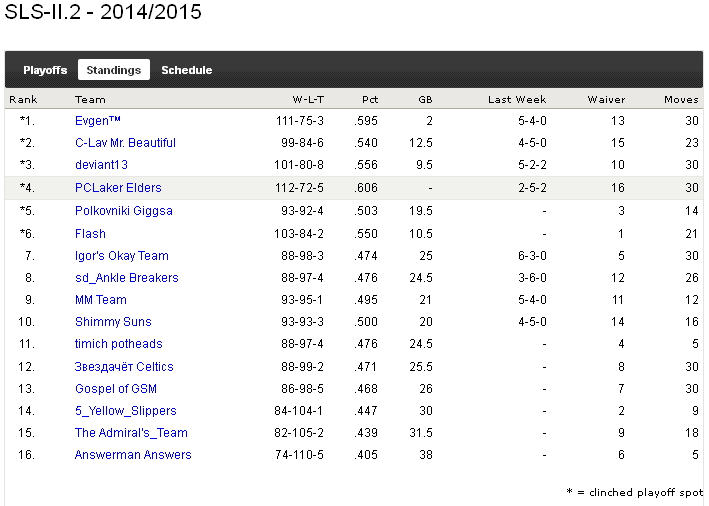Select 5_Yellow_Slippers team link
The image size is (709, 506).
pos(125,411)
